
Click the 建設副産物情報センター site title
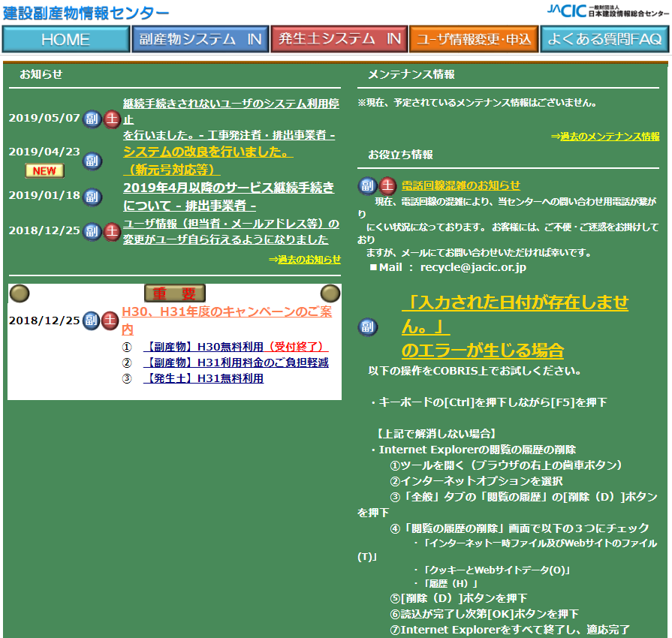[x=86, y=13]
